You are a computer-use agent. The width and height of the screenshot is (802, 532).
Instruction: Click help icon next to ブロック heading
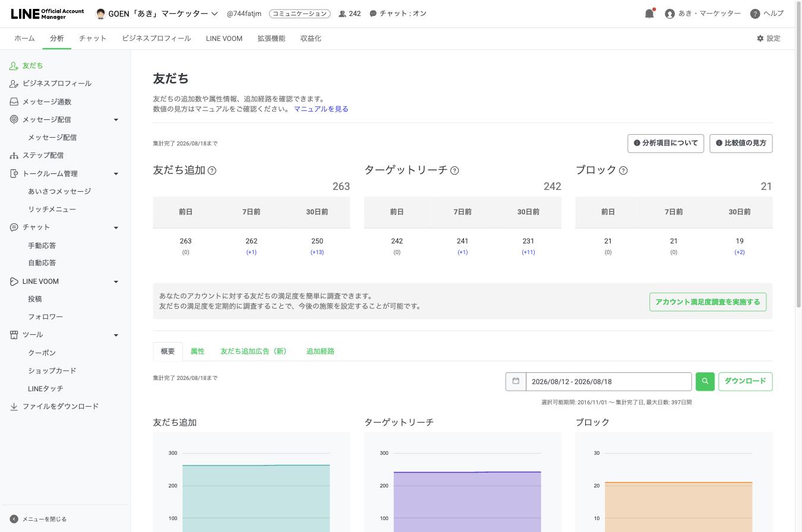point(623,170)
